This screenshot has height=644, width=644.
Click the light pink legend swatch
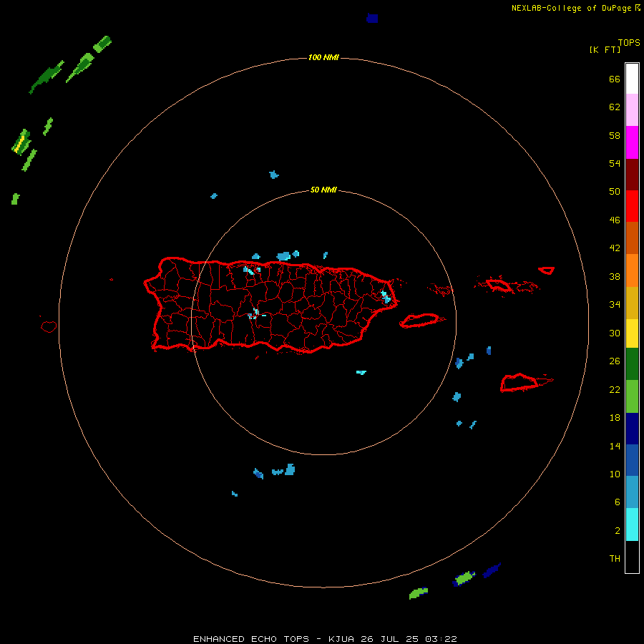click(x=632, y=110)
